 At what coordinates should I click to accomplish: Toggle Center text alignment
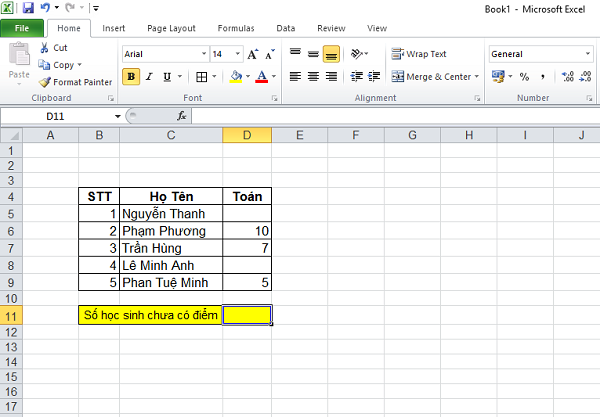313,77
